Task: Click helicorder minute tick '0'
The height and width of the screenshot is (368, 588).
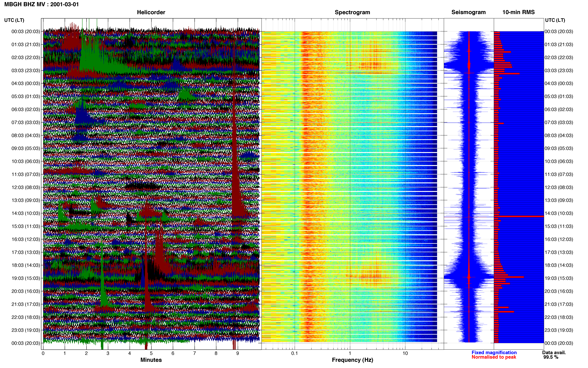Action: 43,353
